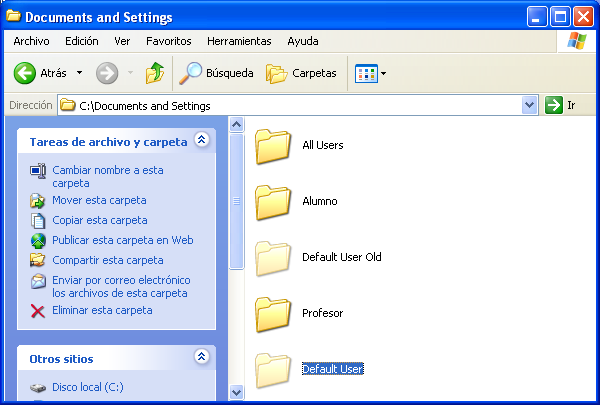Click the Eliminar esta carpeta link
The height and width of the screenshot is (405, 600).
click(x=102, y=310)
